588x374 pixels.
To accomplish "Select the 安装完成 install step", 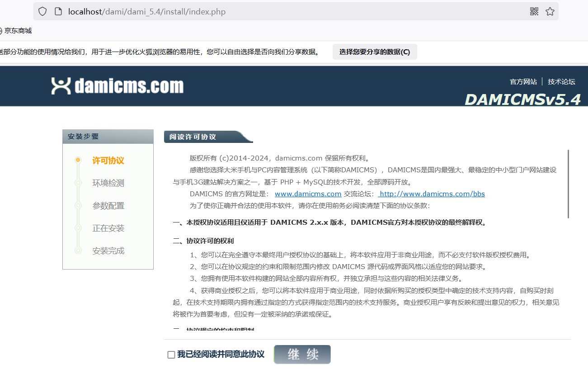I will pos(108,251).
